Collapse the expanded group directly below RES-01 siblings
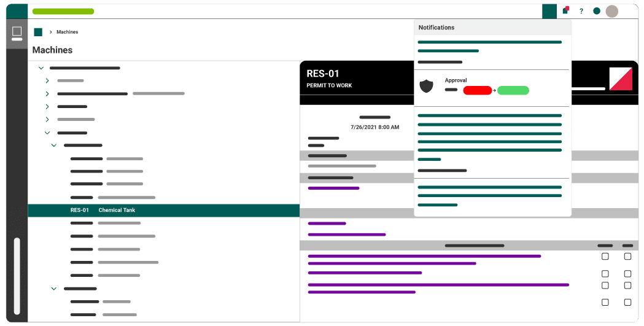 pyautogui.click(x=54, y=289)
